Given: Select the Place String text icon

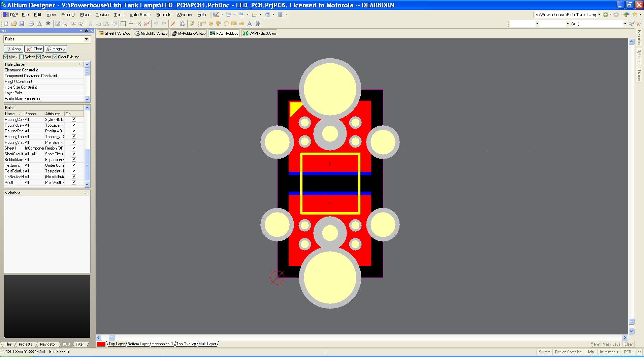Looking at the screenshot, I should pyautogui.click(x=249, y=24).
